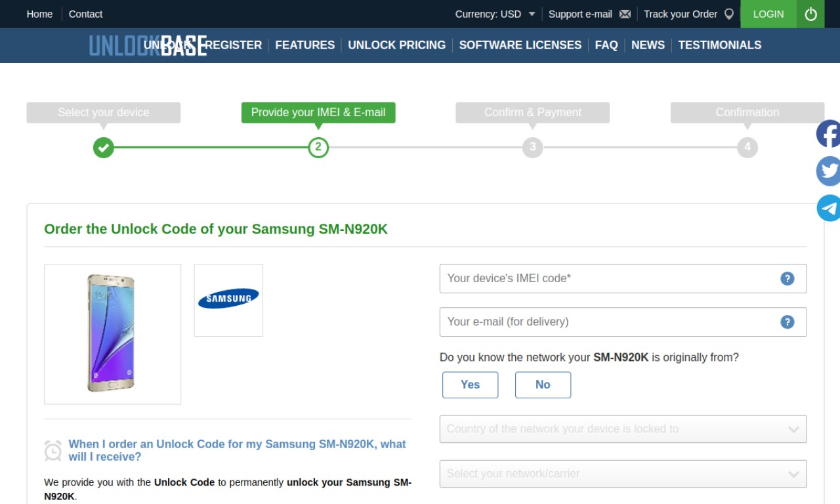The height and width of the screenshot is (504, 840).
Task: Expand the Select your network/carrier dropdown
Action: (x=623, y=474)
